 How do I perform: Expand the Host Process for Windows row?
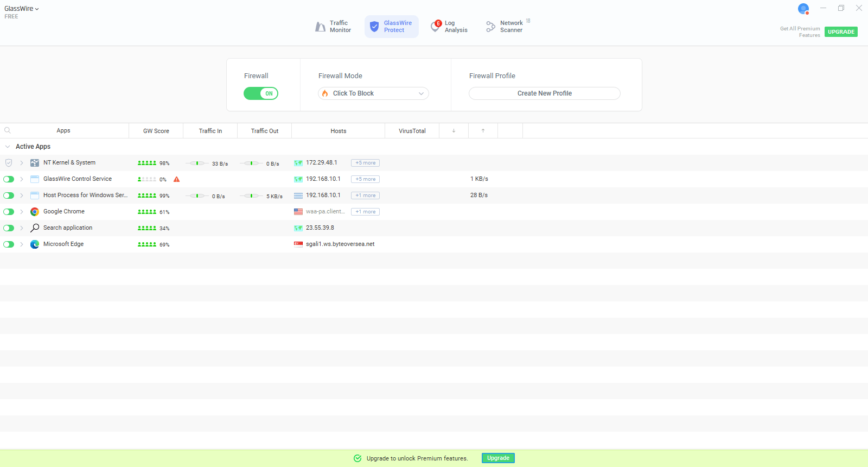22,195
